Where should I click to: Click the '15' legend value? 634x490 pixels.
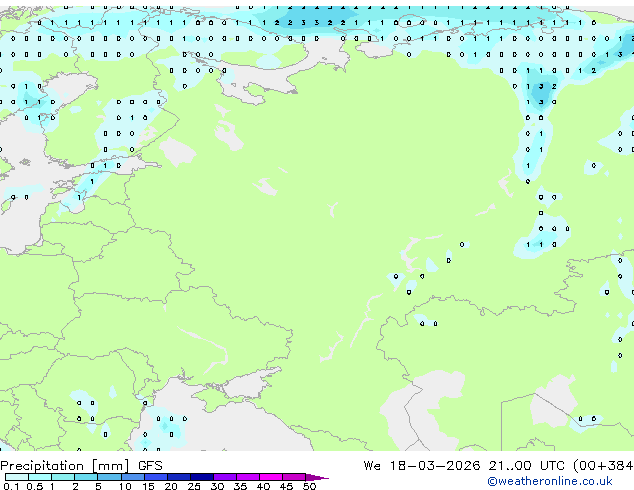pyautogui.click(x=148, y=486)
